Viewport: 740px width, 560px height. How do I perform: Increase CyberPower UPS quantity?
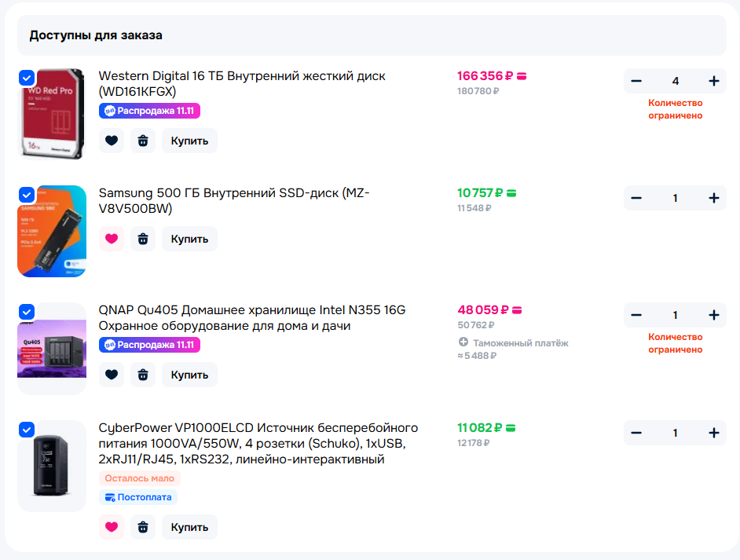click(713, 433)
